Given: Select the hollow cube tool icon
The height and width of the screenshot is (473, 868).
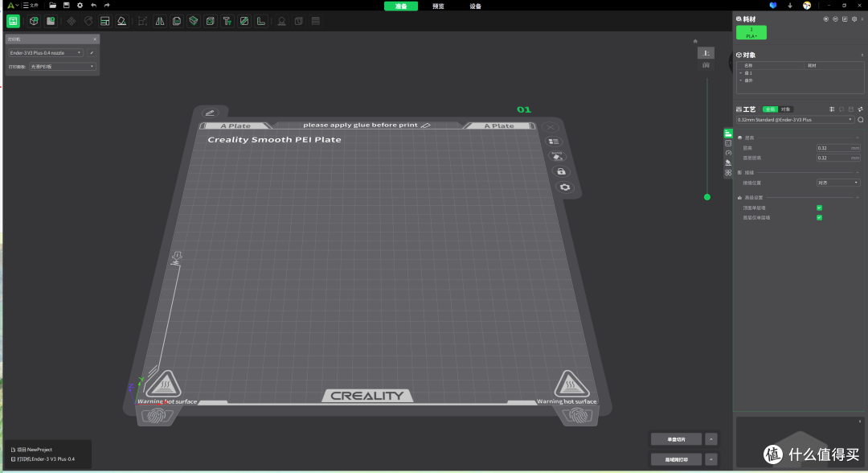Looking at the screenshot, I should pos(211,21).
